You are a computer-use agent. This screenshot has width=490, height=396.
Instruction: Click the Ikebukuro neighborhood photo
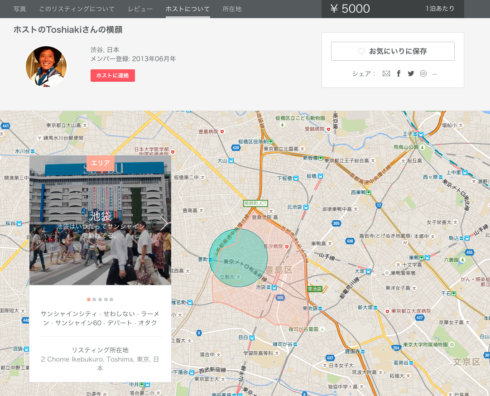[x=100, y=220]
